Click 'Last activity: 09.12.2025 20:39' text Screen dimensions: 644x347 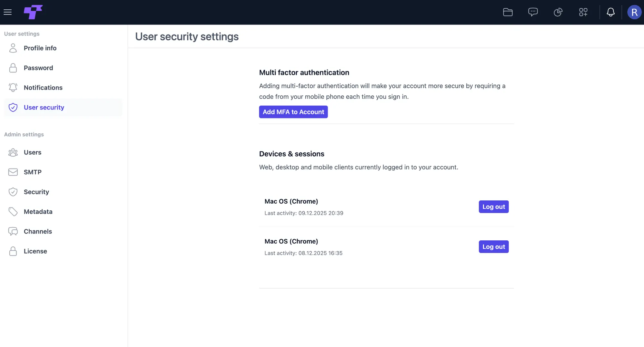pos(304,213)
